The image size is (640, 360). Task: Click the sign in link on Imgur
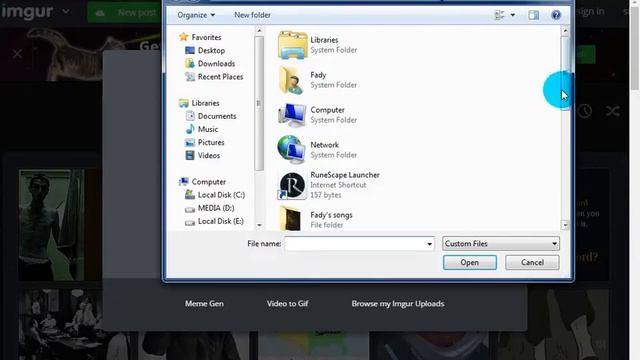pos(590,11)
